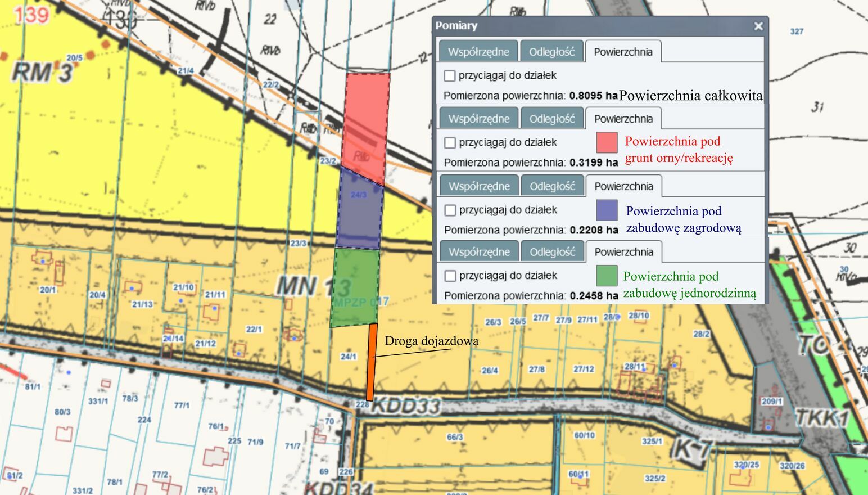The image size is (868, 495).
Task: Open Odległość tab above 0.3199 ha result
Action: (x=552, y=119)
